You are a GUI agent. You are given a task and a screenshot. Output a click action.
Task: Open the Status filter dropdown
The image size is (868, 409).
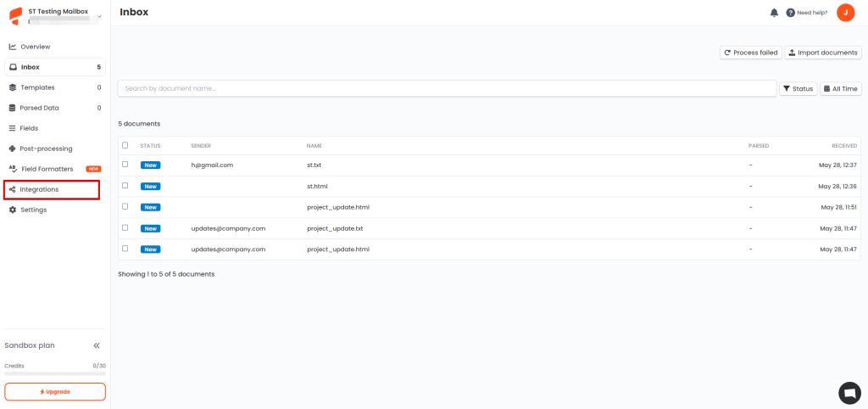[x=798, y=88]
